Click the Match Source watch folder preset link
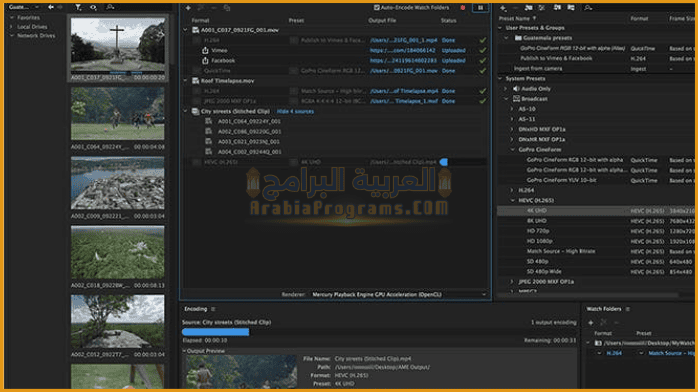 tap(671, 353)
